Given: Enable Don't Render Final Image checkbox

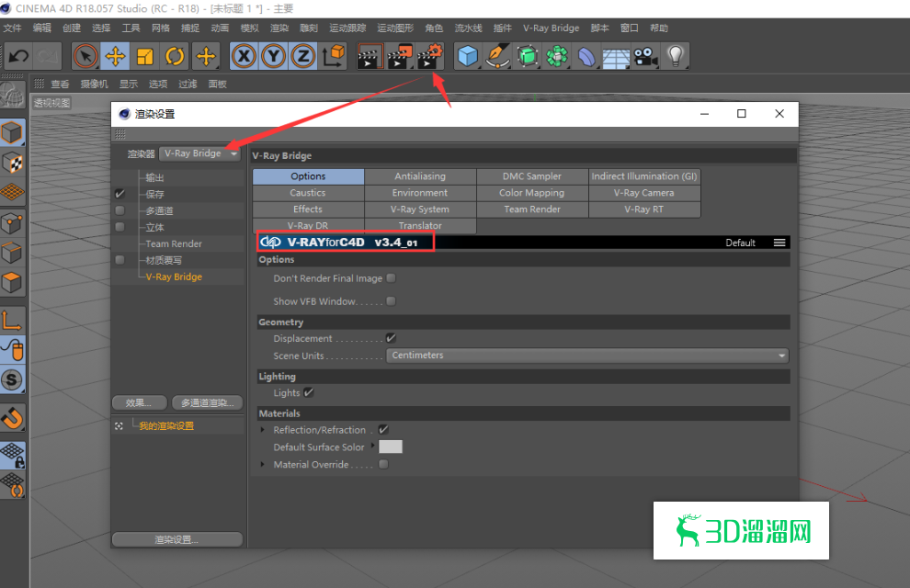Looking at the screenshot, I should point(391,278).
